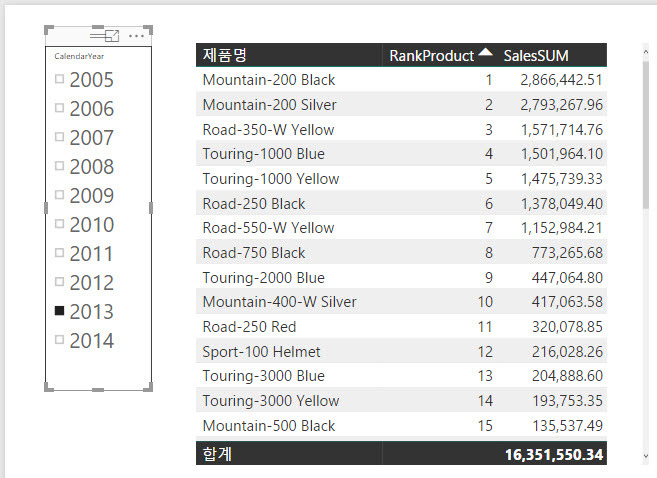Select the Touring-3000 Yellow row
The height and width of the screenshot is (478, 657).
(401, 400)
